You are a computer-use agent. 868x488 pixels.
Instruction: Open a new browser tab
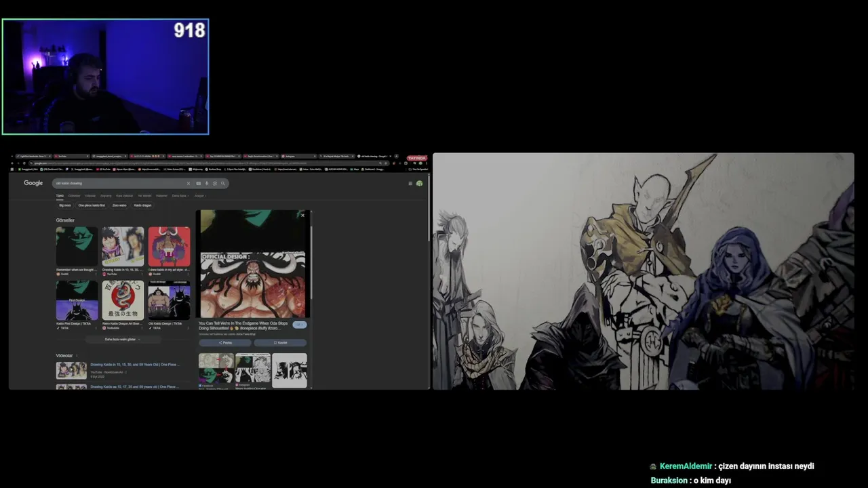[397, 156]
